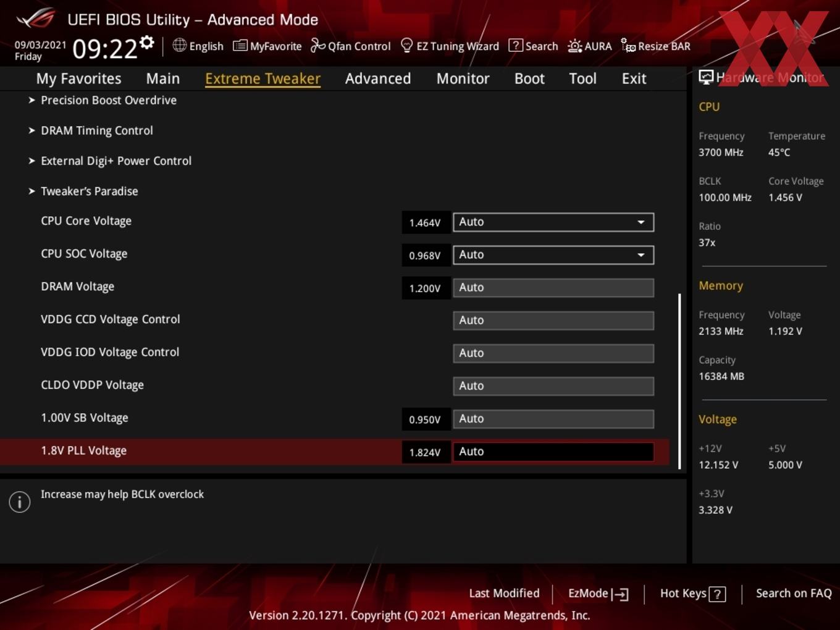
Task: Click the 16384 MB capacity value
Action: [x=721, y=376]
